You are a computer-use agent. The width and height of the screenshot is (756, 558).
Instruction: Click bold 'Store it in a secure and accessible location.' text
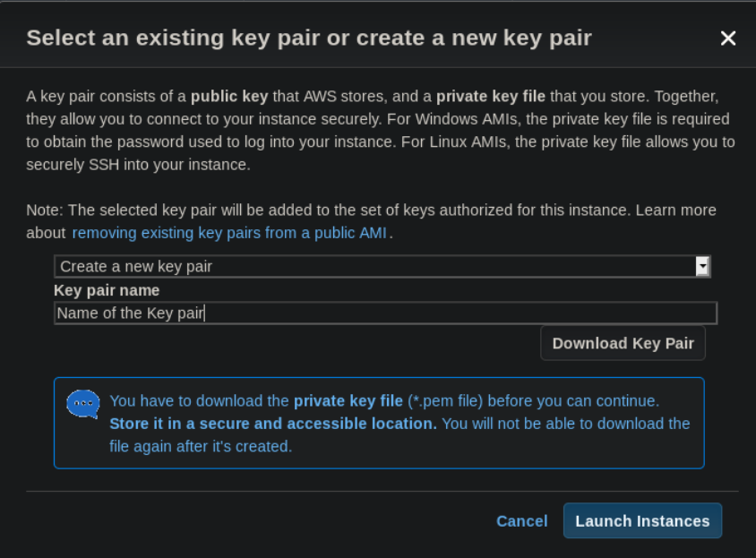tap(273, 424)
